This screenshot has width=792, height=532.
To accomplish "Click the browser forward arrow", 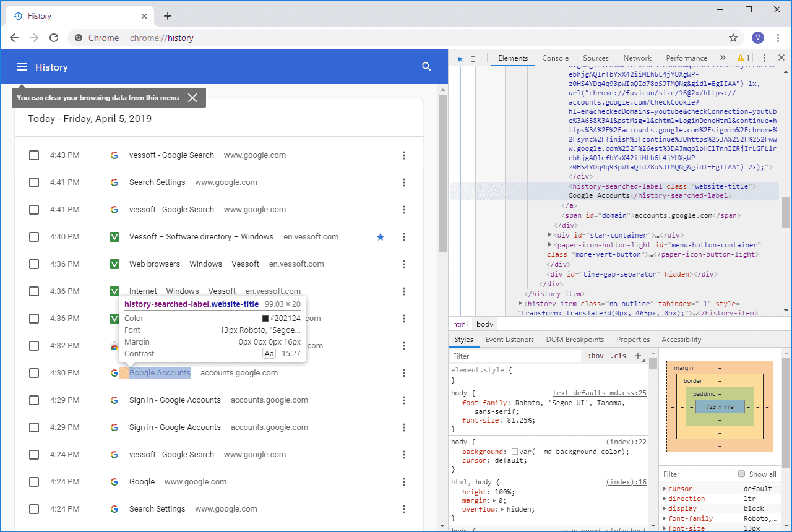I will [x=35, y=38].
